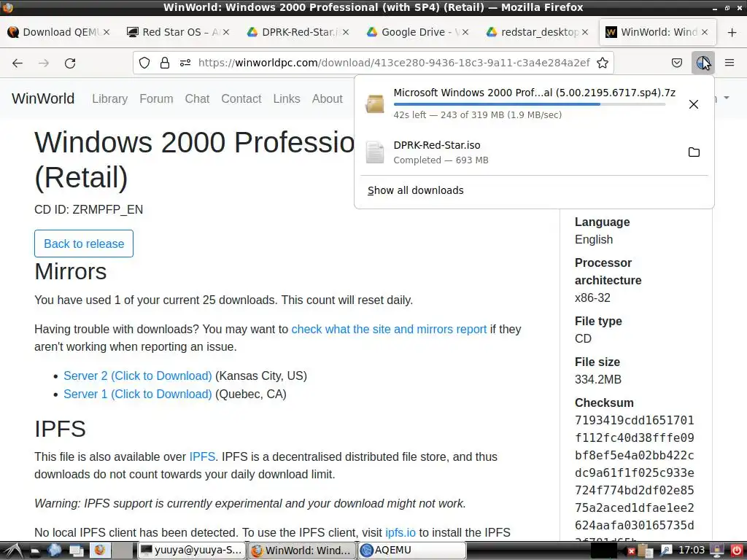747x560 pixels.
Task: Click the Windows 2000 download progress bar
Action: pyautogui.click(x=530, y=104)
